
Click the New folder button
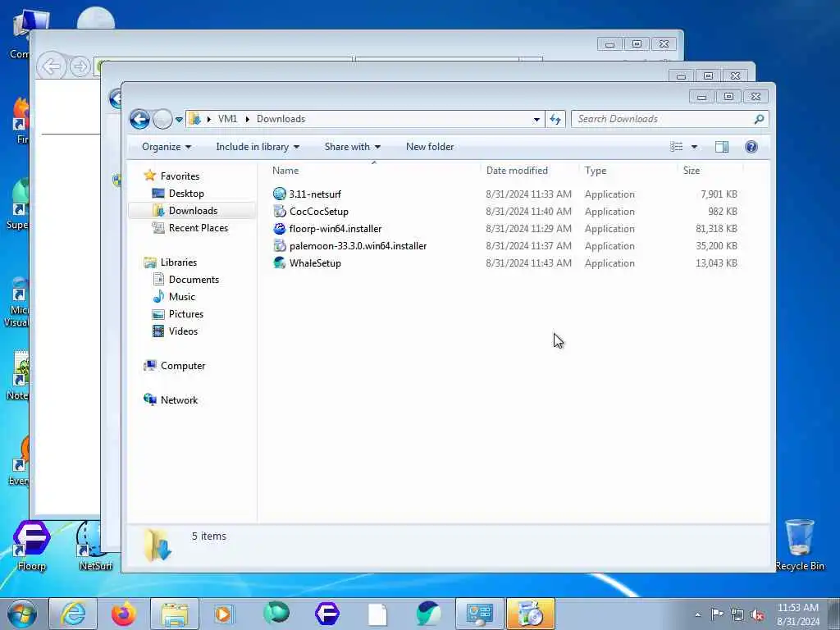430,147
